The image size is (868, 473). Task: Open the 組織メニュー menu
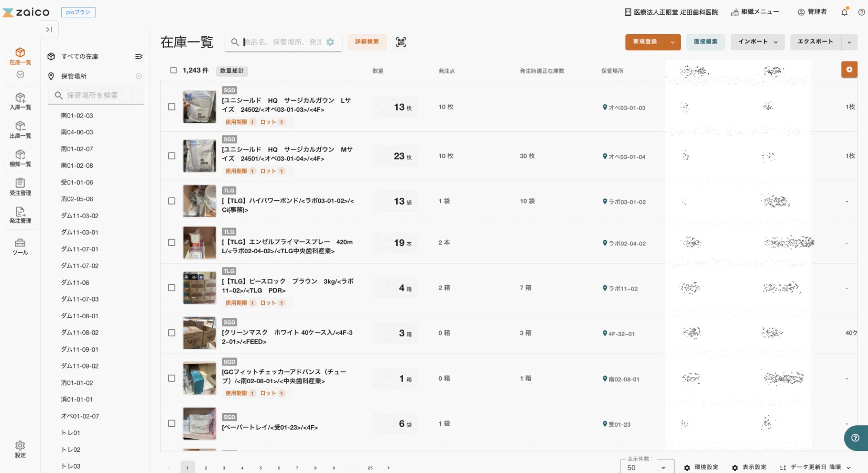[755, 12]
